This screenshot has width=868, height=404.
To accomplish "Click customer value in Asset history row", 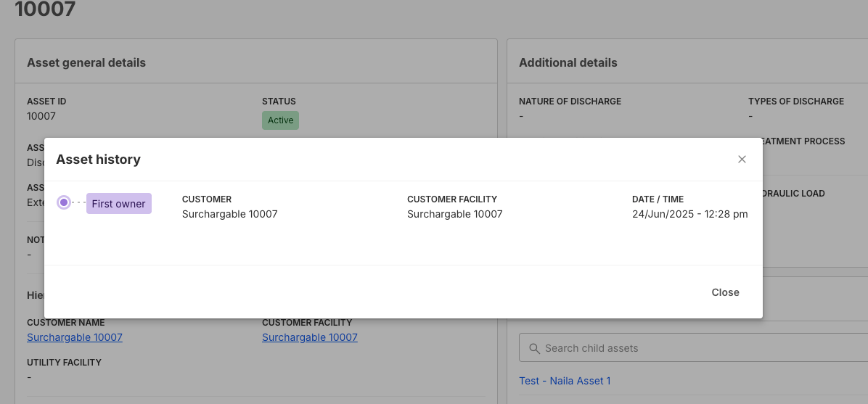I will tap(229, 214).
